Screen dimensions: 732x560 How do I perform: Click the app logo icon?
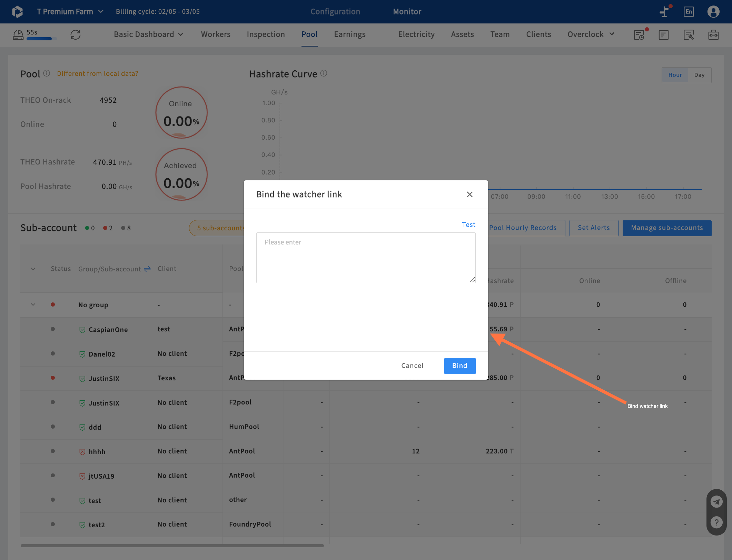coord(17,11)
